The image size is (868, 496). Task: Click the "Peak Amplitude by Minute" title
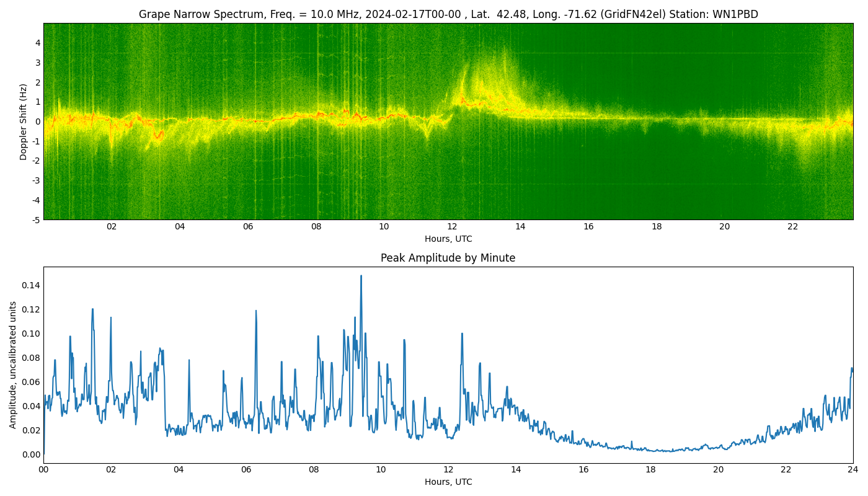pyautogui.click(x=448, y=258)
